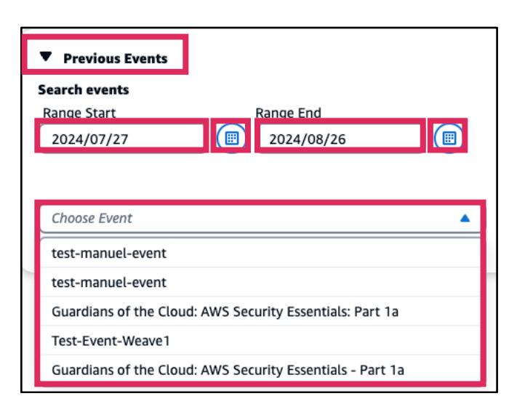Focus the Range End date input

coord(340,137)
